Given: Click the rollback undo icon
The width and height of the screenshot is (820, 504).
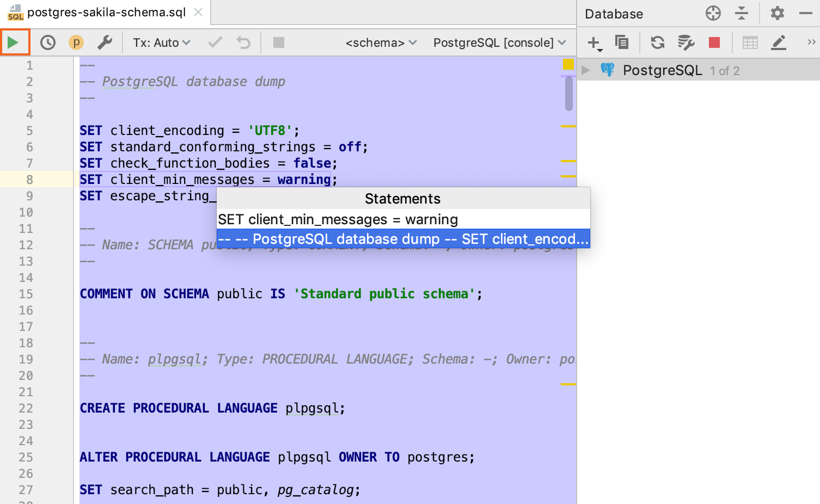Looking at the screenshot, I should tap(243, 42).
